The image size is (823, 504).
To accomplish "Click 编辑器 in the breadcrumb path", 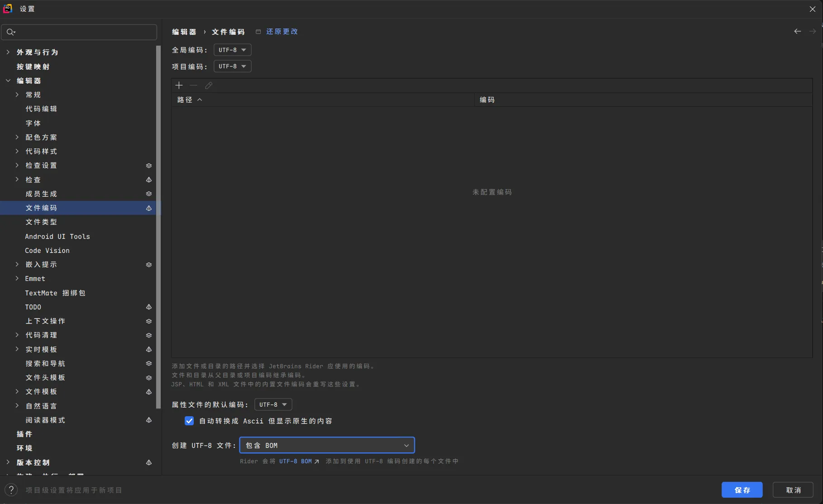I will coord(184,32).
